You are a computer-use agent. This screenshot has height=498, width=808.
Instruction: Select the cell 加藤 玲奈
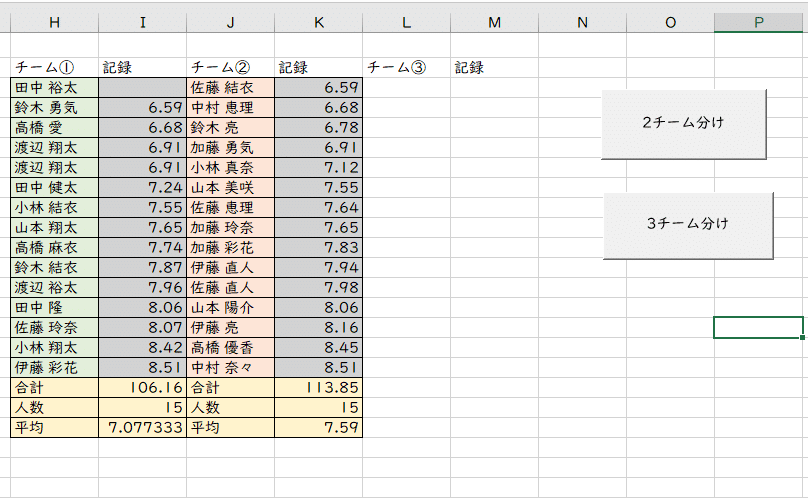tap(230, 228)
